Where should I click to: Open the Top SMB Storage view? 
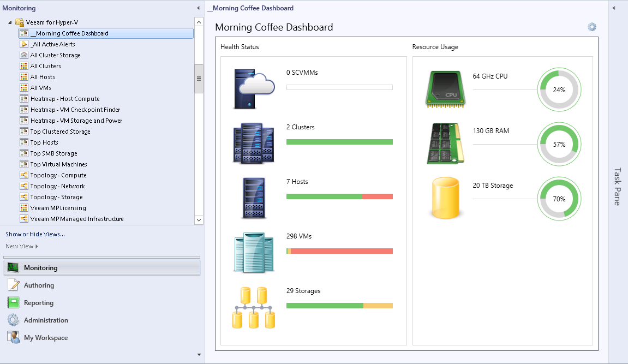[x=53, y=153]
